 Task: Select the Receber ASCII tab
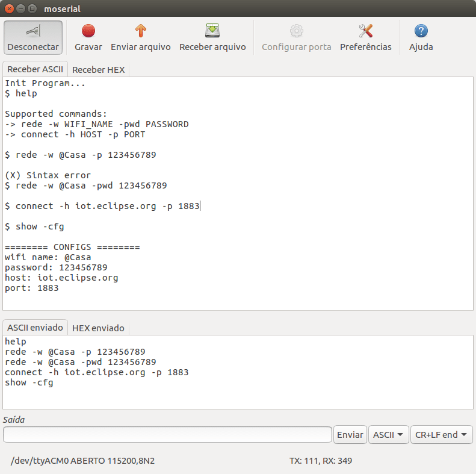35,70
